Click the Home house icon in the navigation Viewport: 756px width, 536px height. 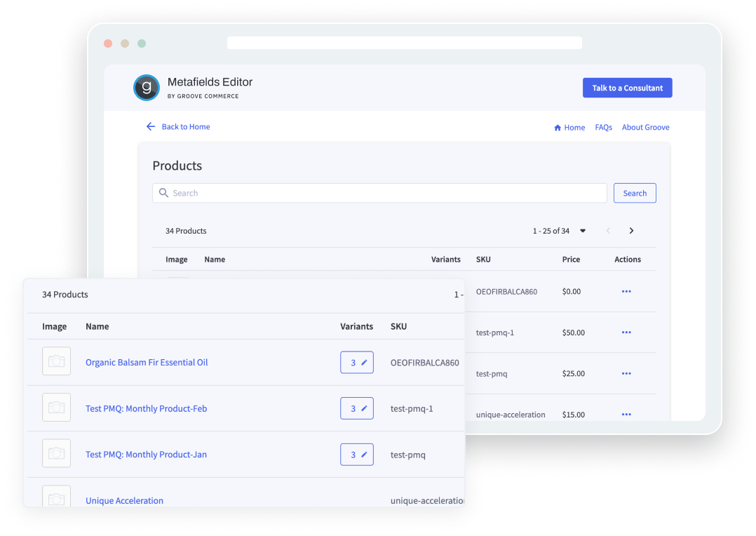click(557, 127)
